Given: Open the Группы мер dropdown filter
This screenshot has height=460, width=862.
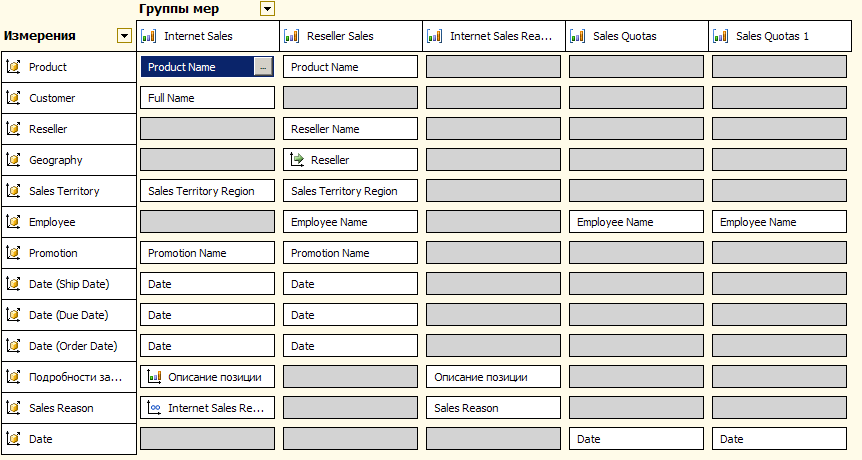Looking at the screenshot, I should [267, 9].
